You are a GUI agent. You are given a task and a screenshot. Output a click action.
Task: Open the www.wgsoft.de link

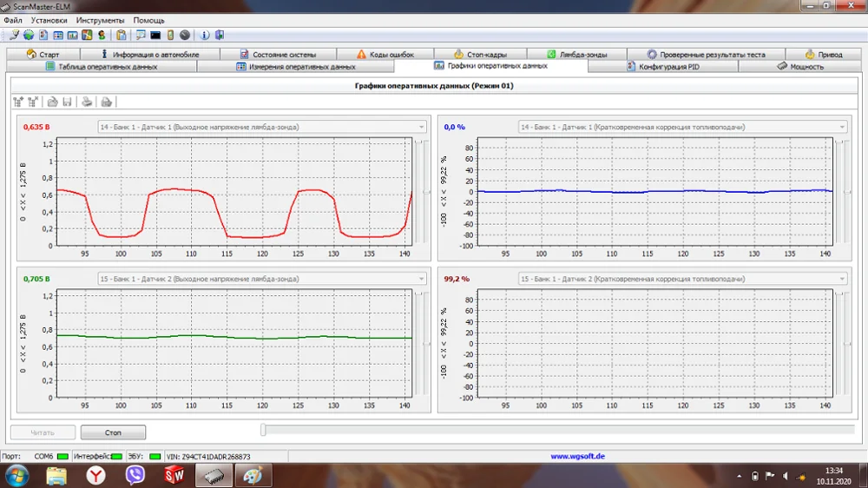pyautogui.click(x=577, y=457)
